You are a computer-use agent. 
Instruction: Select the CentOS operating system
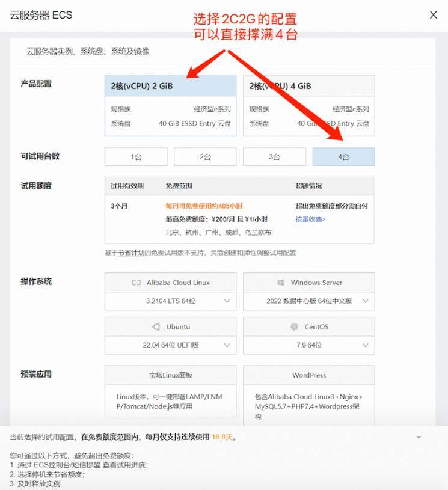tap(309, 327)
